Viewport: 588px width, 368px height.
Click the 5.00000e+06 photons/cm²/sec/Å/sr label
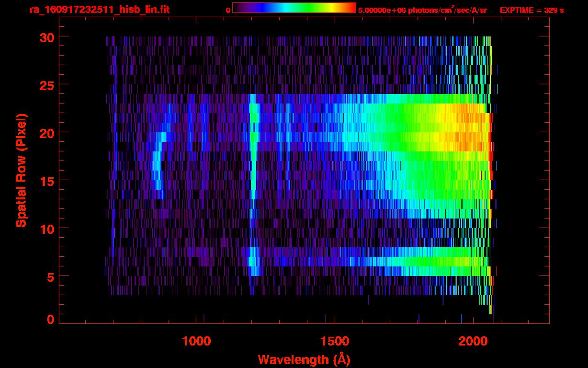pos(422,10)
